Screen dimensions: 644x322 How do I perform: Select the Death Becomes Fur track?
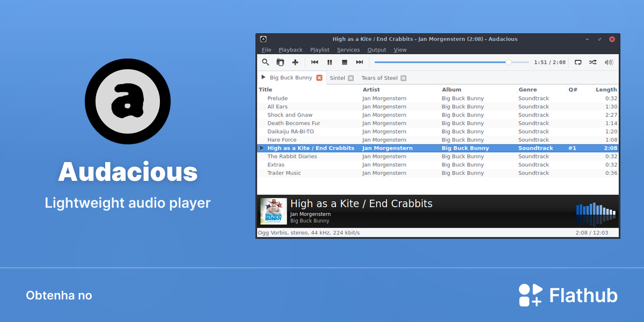pos(438,123)
